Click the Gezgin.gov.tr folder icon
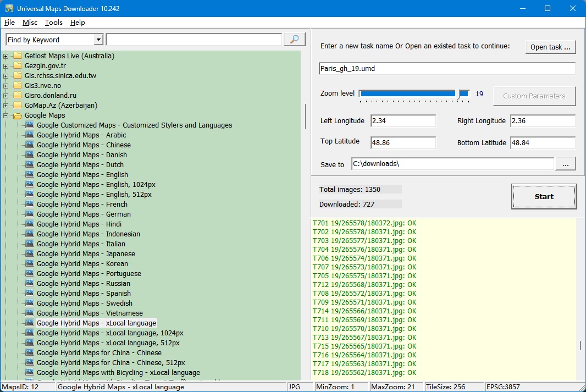 click(x=18, y=66)
